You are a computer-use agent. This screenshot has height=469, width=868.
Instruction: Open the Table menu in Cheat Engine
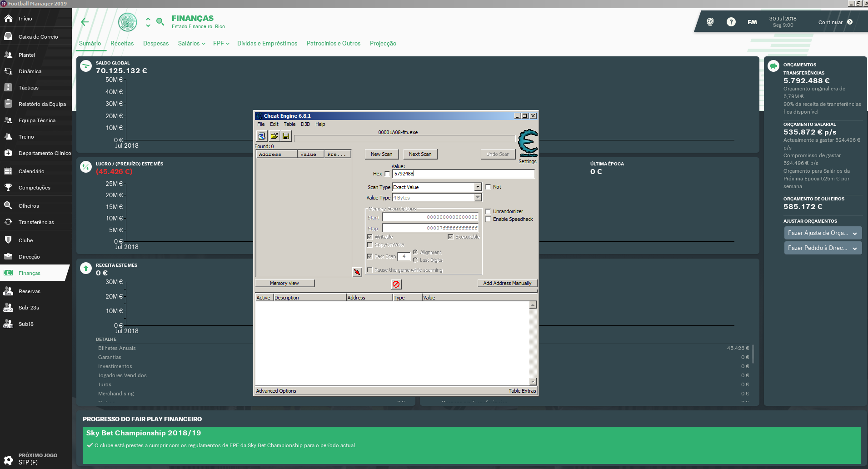(x=289, y=124)
